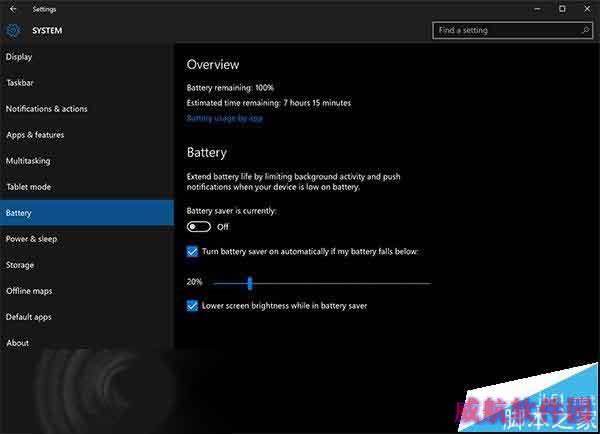Select Offline maps
The width and height of the screenshot is (600, 434).
87,291
